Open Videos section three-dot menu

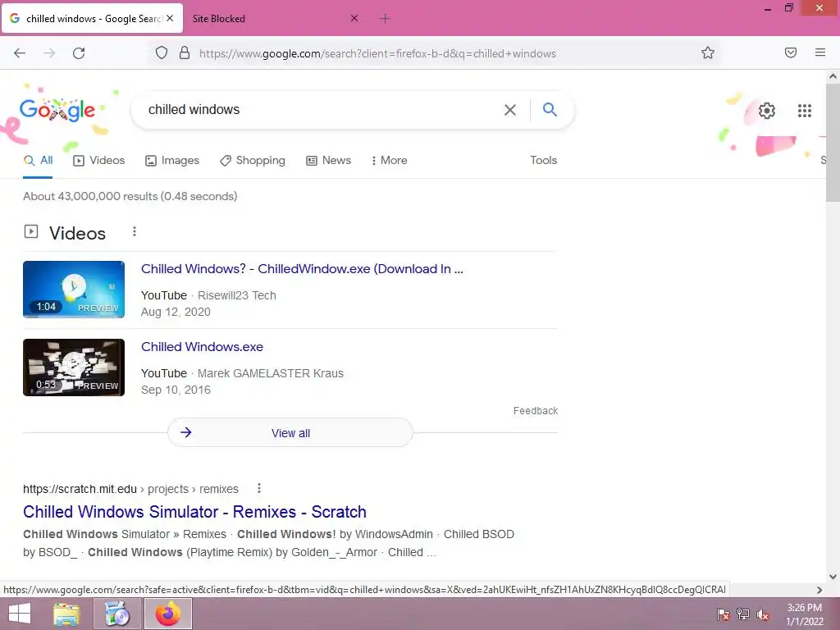click(x=135, y=231)
